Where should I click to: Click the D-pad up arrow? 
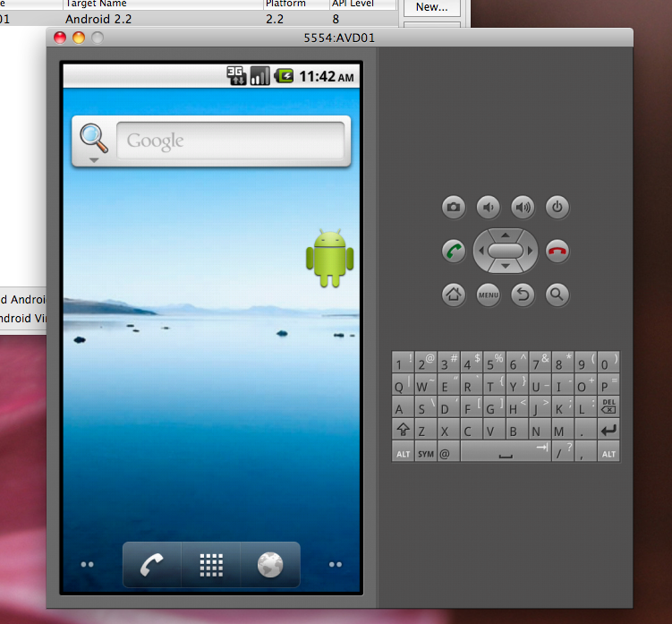pyautogui.click(x=506, y=235)
